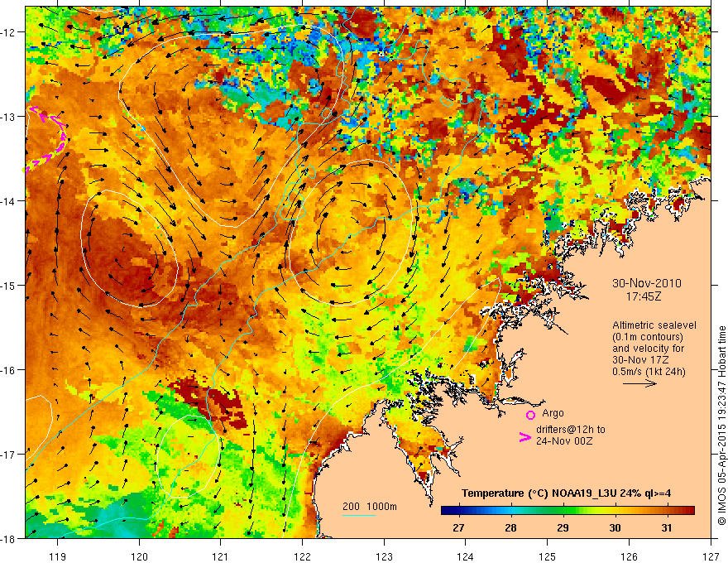Click the longitude label 121

pos(221,556)
